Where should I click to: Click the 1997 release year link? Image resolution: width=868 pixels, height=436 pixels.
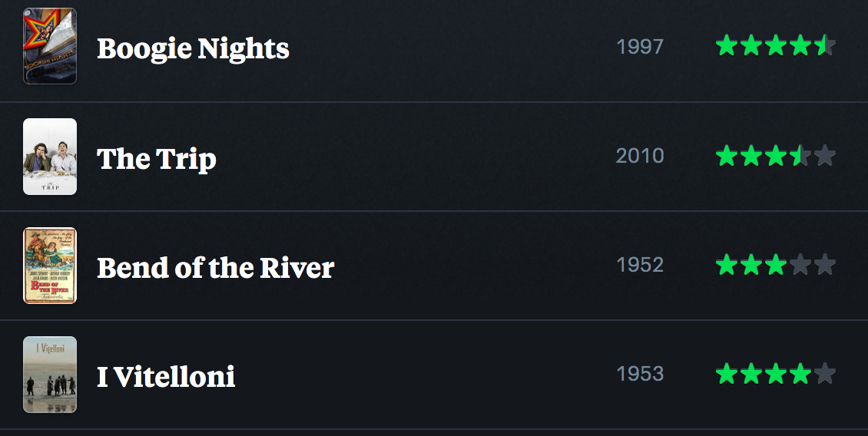coord(640,47)
